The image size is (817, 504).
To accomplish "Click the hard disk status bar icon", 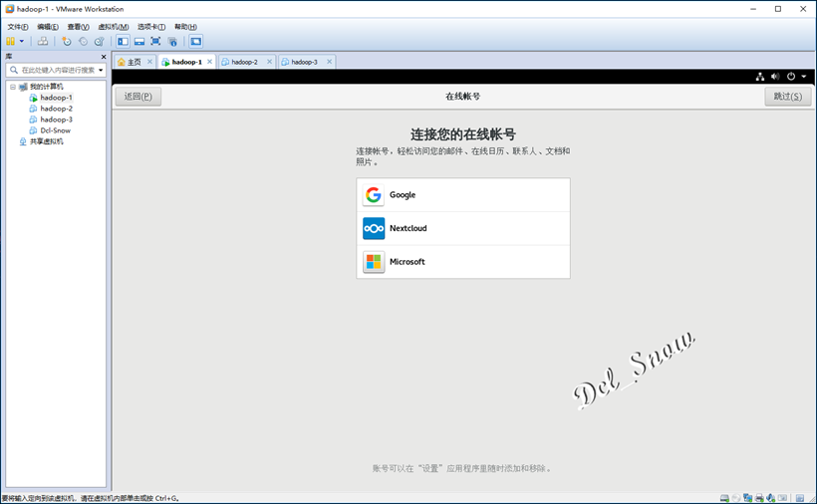I will (724, 498).
